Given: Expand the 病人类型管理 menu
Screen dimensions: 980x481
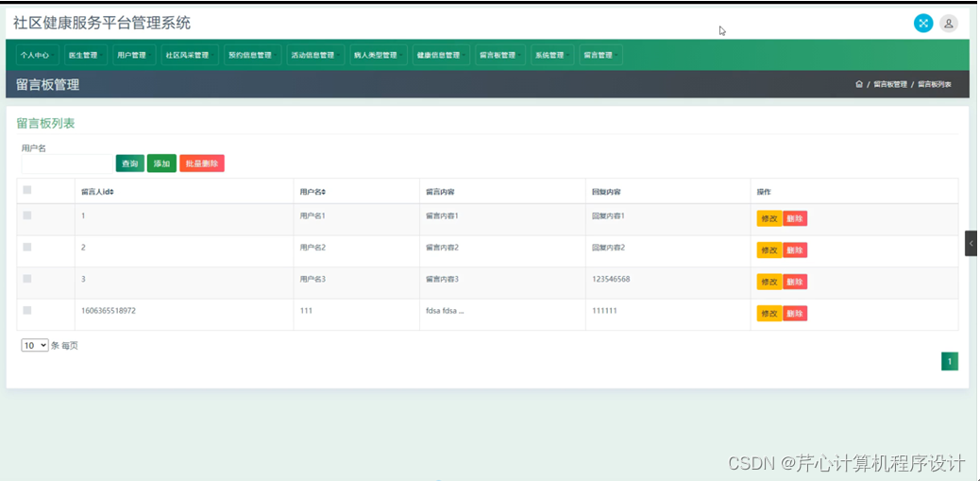Looking at the screenshot, I should point(379,55).
